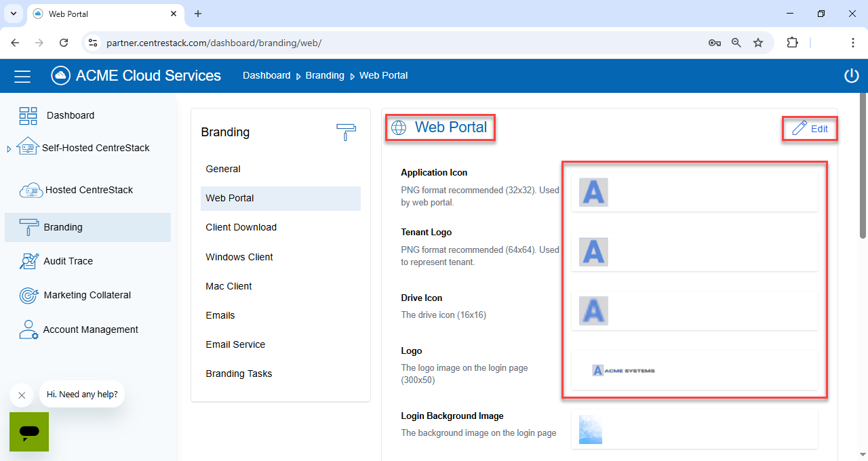Image resolution: width=868 pixels, height=461 pixels.
Task: Bookmark page with star icon
Action: (758, 43)
